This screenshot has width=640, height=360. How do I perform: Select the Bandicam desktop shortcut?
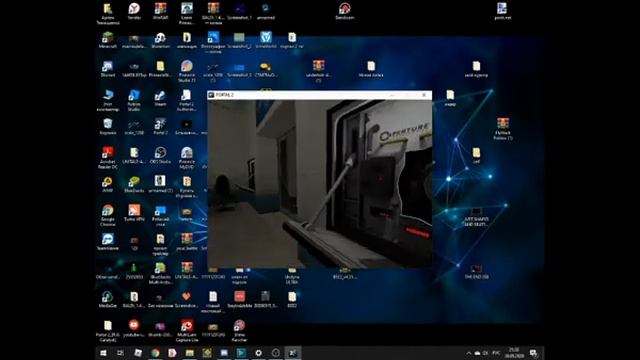[345, 11]
